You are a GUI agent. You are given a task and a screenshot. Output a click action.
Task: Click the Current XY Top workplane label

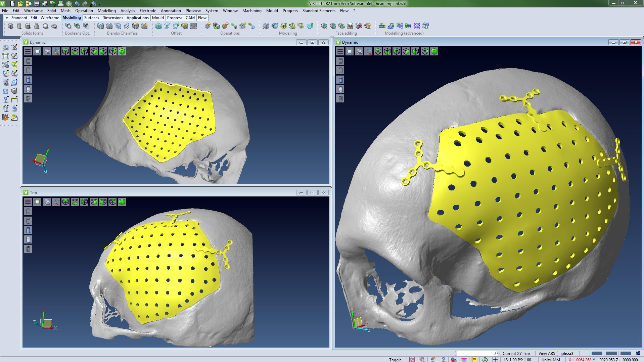[x=516, y=353]
